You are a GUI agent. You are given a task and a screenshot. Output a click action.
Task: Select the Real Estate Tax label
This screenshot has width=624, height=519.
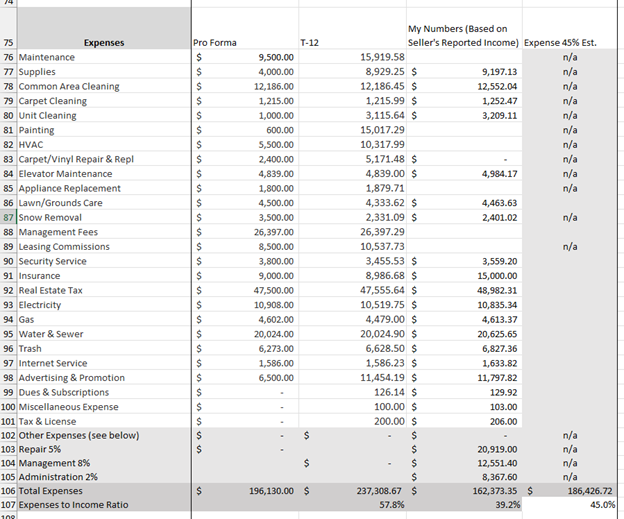104,291
